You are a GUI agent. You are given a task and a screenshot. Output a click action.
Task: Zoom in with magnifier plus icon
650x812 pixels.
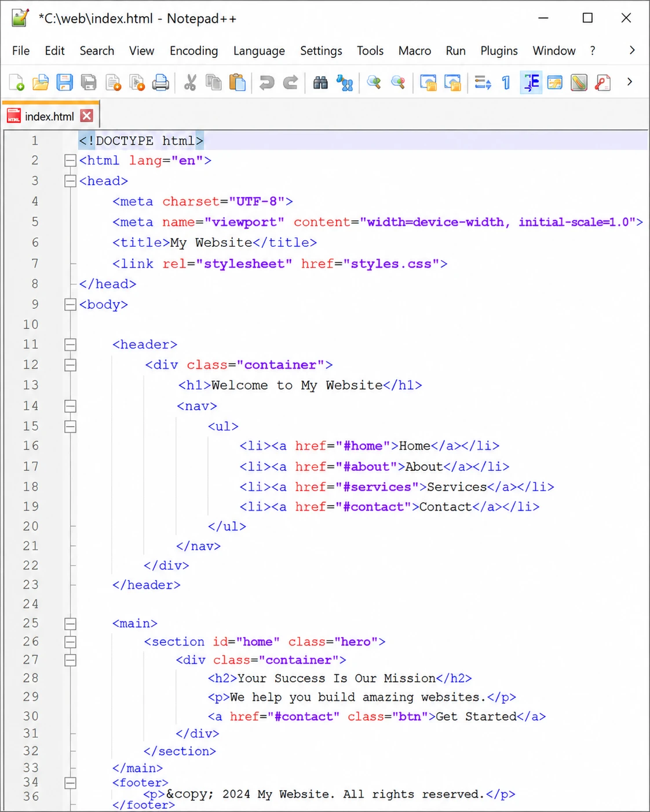point(374,82)
